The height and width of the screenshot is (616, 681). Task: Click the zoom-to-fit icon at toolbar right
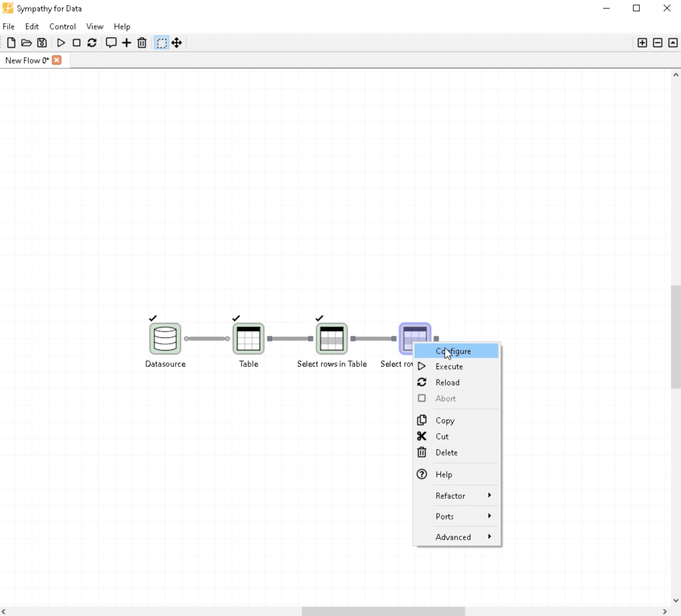click(x=673, y=43)
